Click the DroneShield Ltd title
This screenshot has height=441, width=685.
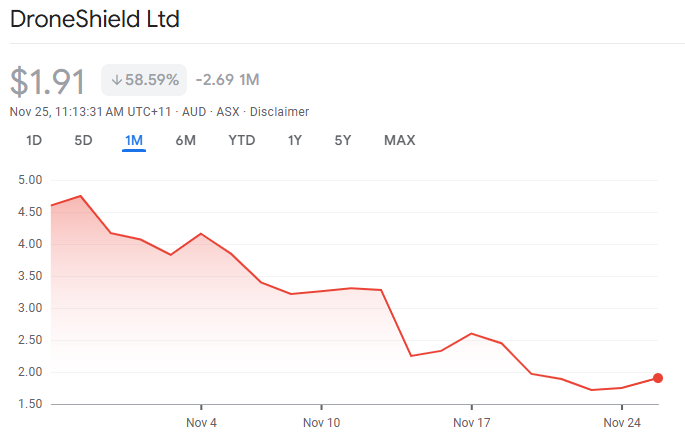(x=95, y=20)
